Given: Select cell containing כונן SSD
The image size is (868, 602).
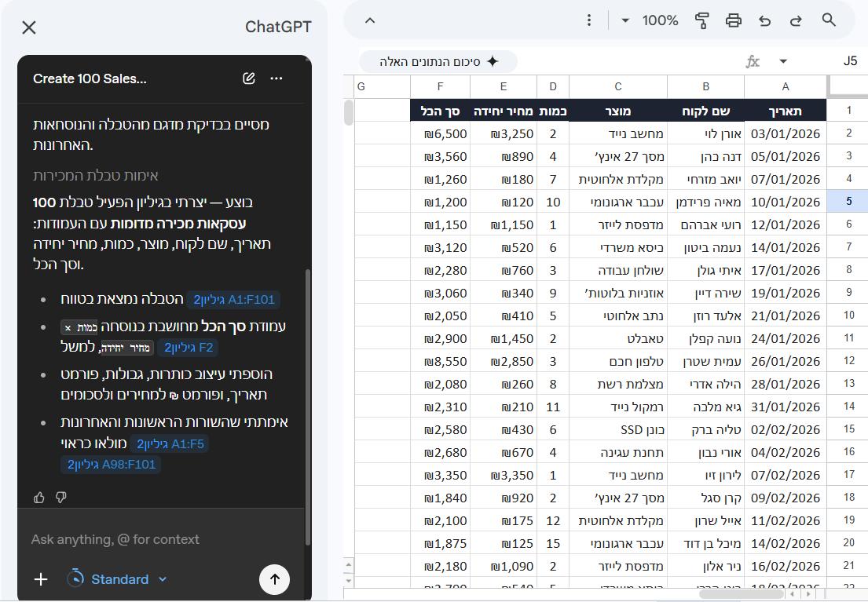Looking at the screenshot, I should tap(618, 429).
